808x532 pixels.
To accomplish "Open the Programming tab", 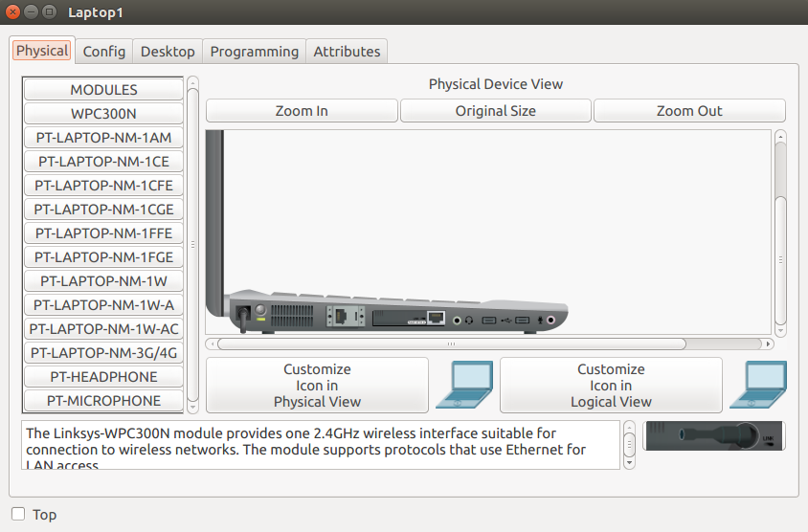I will [254, 52].
